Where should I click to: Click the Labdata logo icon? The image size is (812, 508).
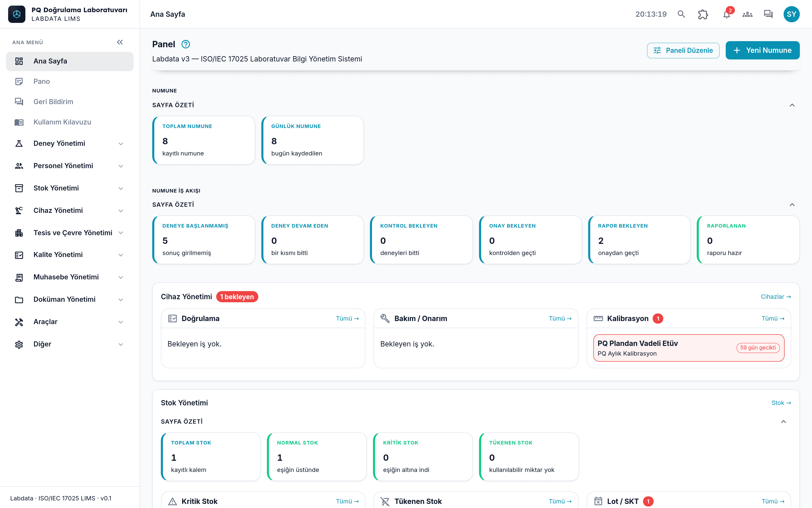(17, 14)
